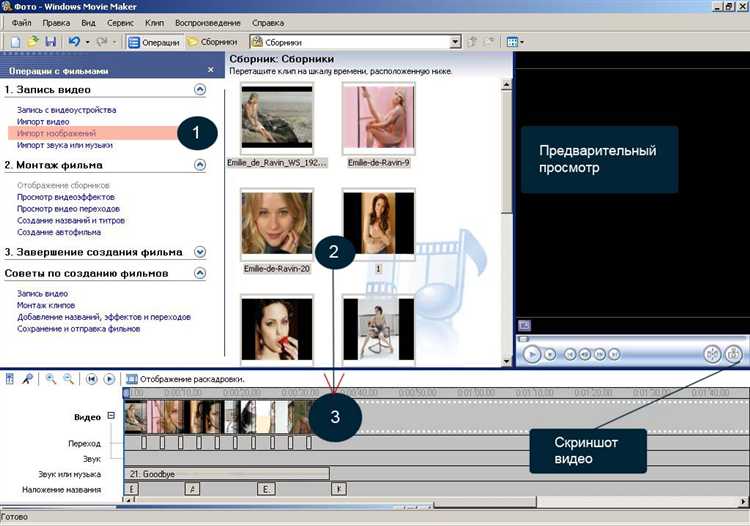Click Запись с видеоустройства link

[x=66, y=110]
